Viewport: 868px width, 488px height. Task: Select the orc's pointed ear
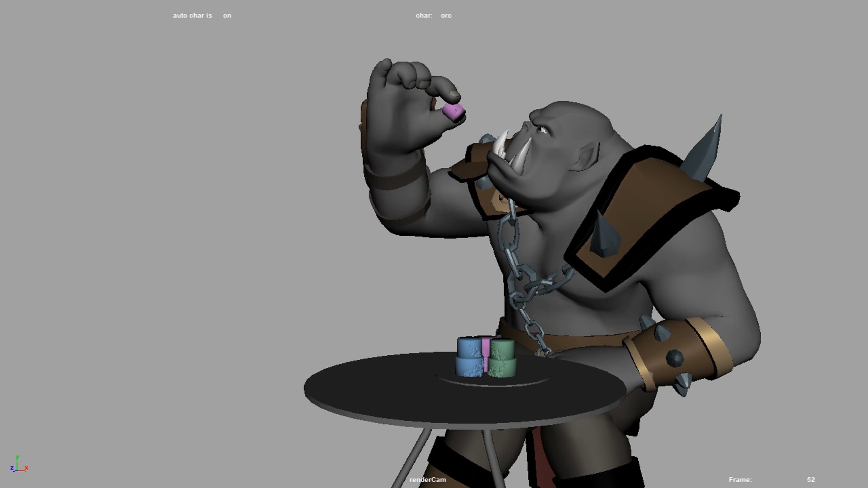pos(587,156)
